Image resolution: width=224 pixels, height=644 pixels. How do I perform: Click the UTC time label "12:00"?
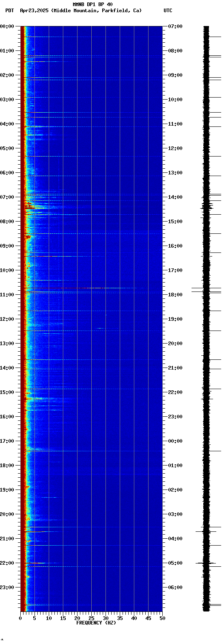point(175,148)
